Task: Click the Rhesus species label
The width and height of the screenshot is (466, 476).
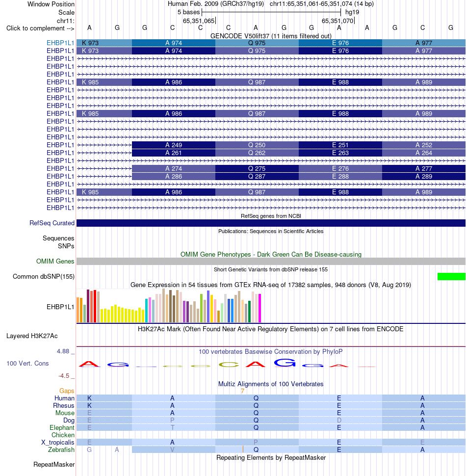Action: pos(64,405)
